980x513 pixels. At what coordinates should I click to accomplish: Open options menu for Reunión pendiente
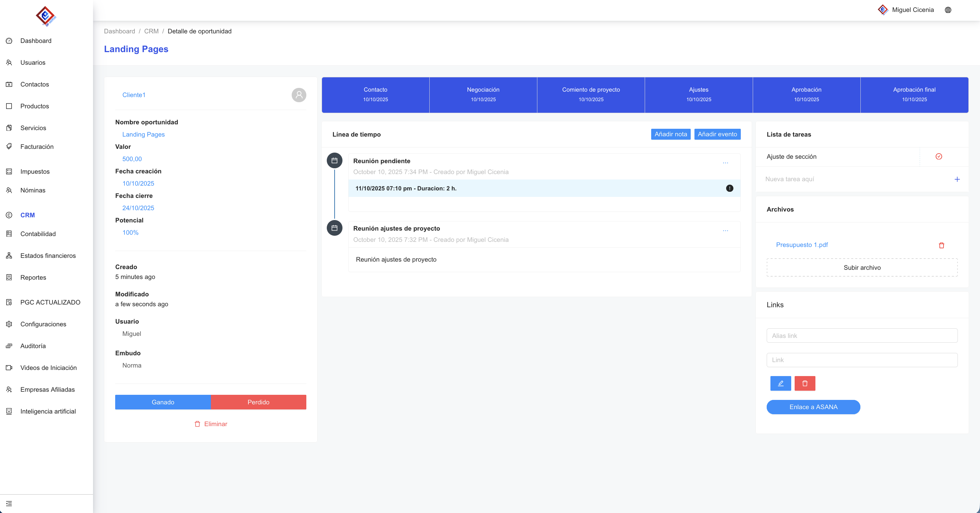pos(725,163)
